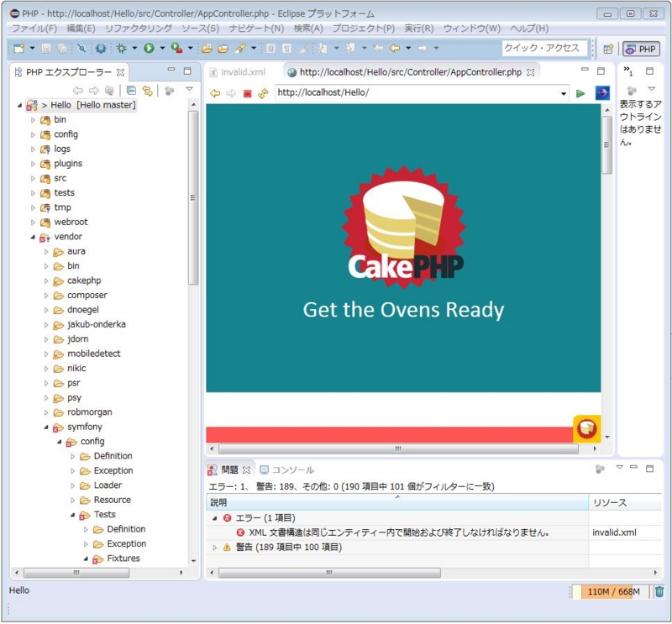672x624 pixels.
Task: Click the Back history arrow in main toolbar
Action: pyautogui.click(x=395, y=49)
